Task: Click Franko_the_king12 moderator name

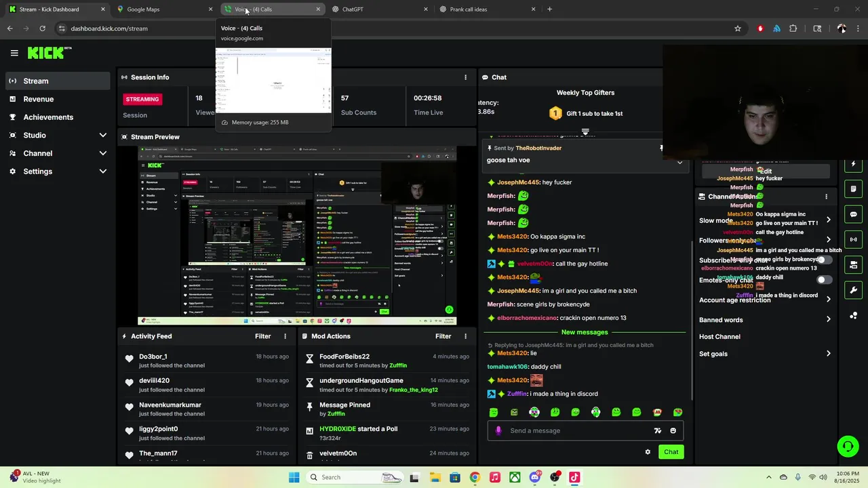Action: pos(414,390)
